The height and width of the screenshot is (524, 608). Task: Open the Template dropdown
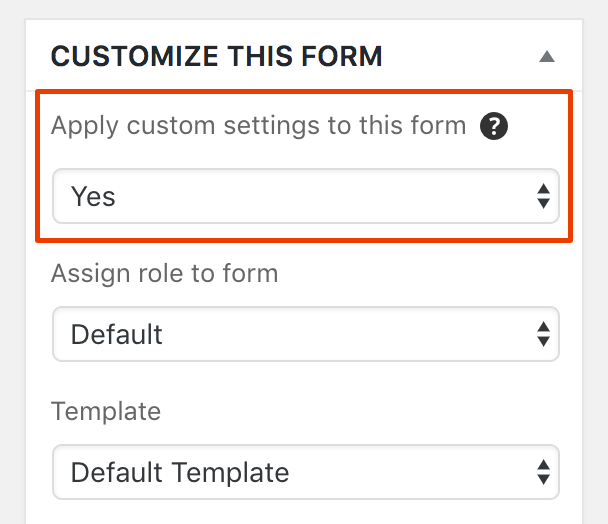(306, 472)
